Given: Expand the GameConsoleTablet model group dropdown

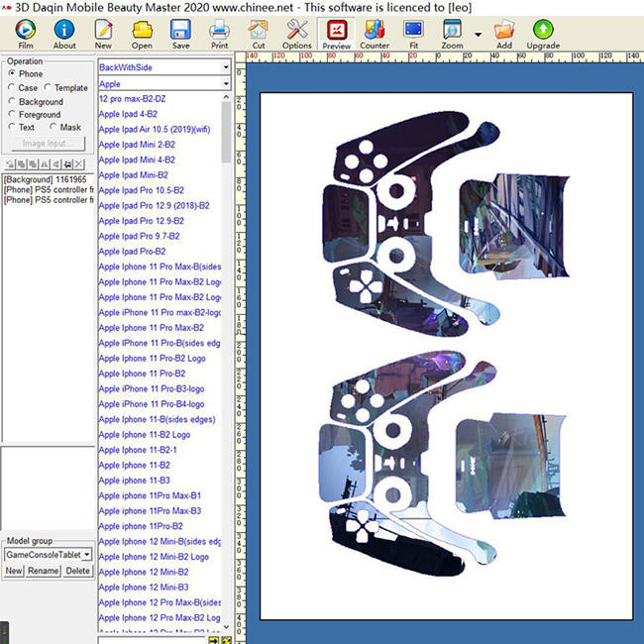Looking at the screenshot, I should (87, 556).
